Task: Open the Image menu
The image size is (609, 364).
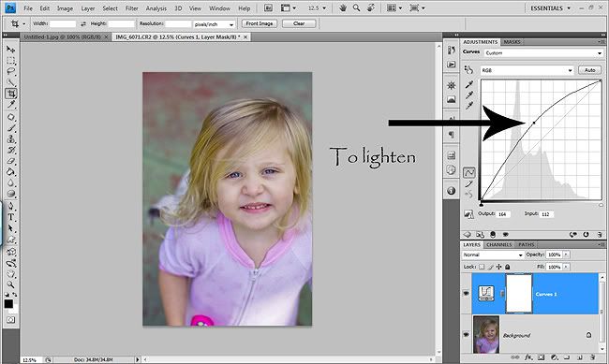Action: point(65,8)
